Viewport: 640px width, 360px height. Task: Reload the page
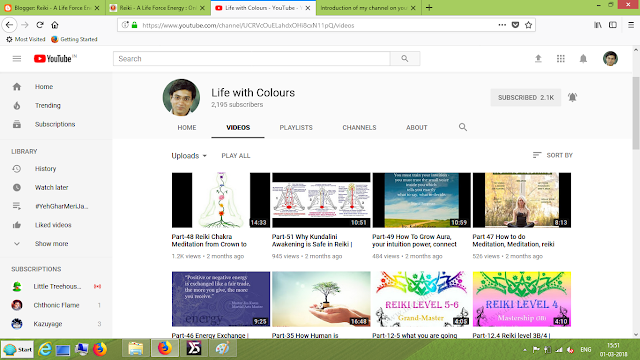[40, 25]
